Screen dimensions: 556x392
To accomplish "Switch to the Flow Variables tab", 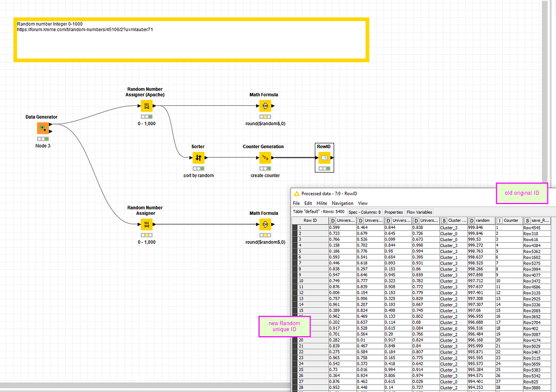I will 419,212.
